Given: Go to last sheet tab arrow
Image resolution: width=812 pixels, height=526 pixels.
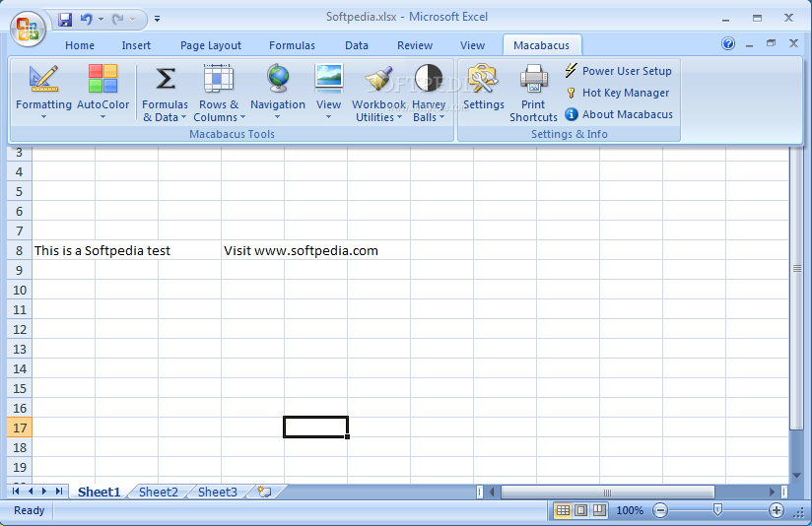Looking at the screenshot, I should (x=59, y=492).
